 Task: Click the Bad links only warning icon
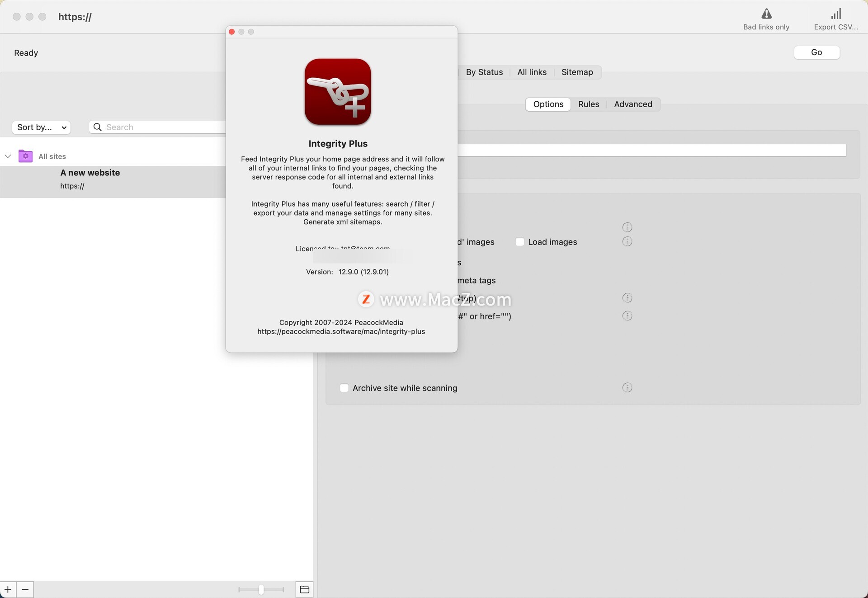tap(766, 14)
